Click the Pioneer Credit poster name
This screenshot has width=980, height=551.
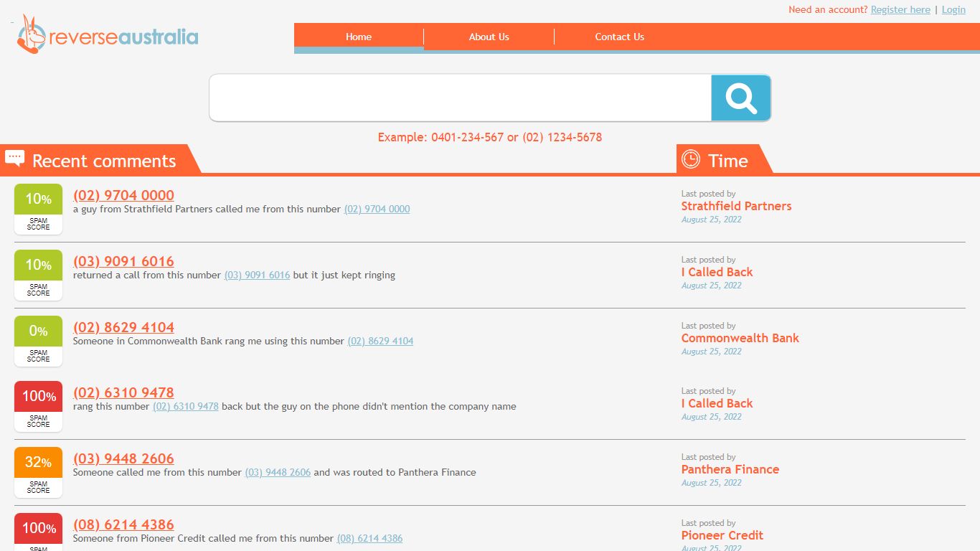point(722,535)
